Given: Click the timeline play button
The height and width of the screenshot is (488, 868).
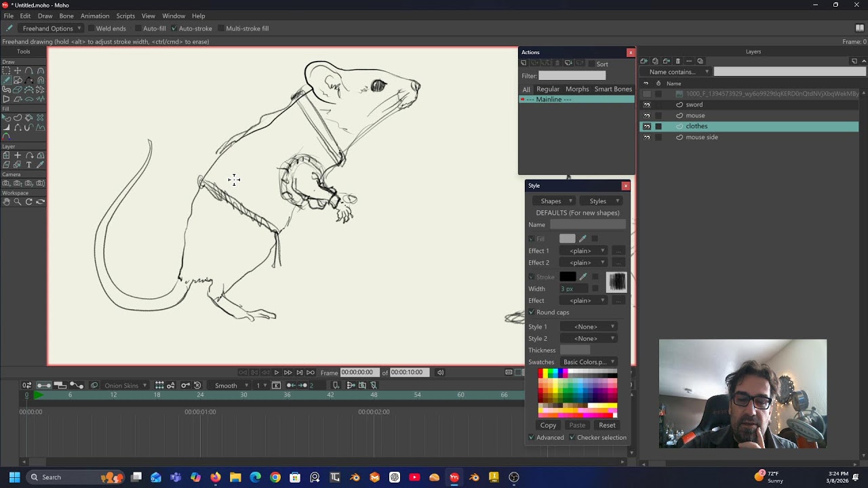Looking at the screenshot, I should [276, 372].
